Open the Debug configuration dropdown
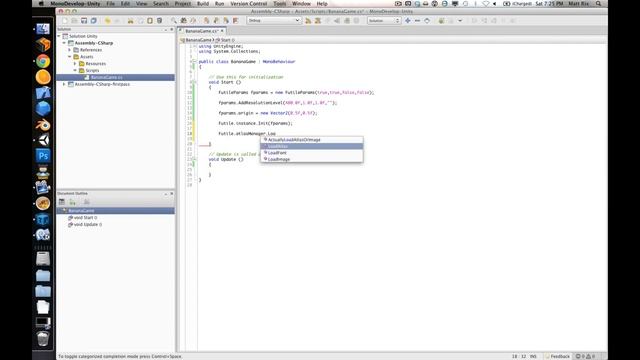 pyautogui.click(x=273, y=20)
